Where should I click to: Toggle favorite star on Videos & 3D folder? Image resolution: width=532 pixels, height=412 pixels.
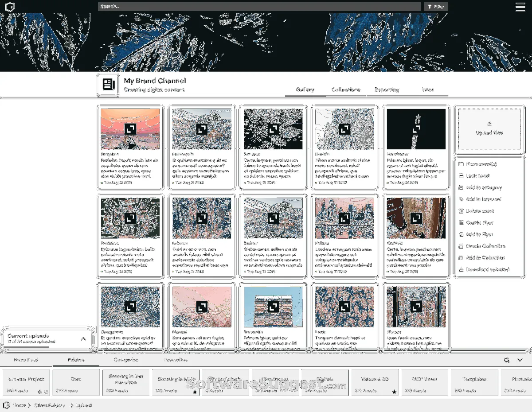coord(394,392)
